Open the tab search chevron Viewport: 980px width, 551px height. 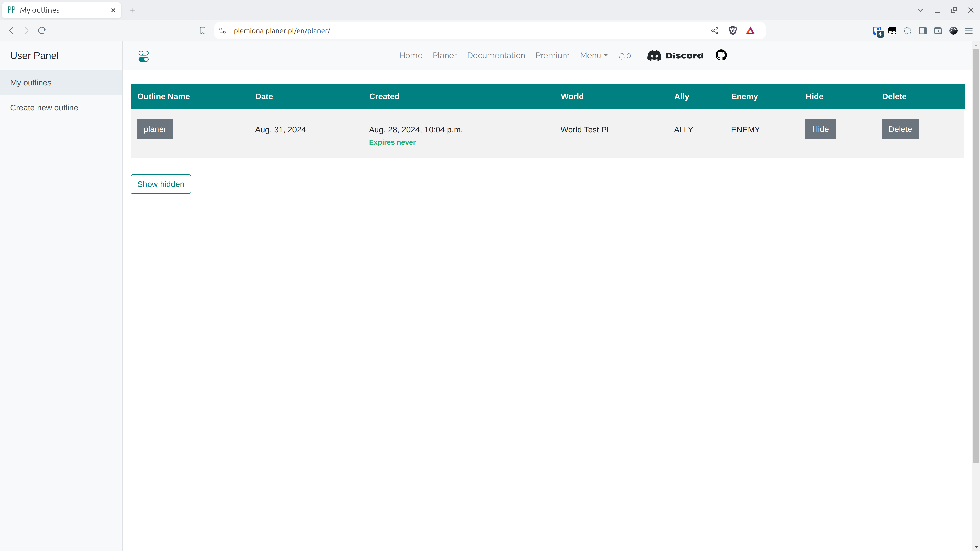(920, 10)
